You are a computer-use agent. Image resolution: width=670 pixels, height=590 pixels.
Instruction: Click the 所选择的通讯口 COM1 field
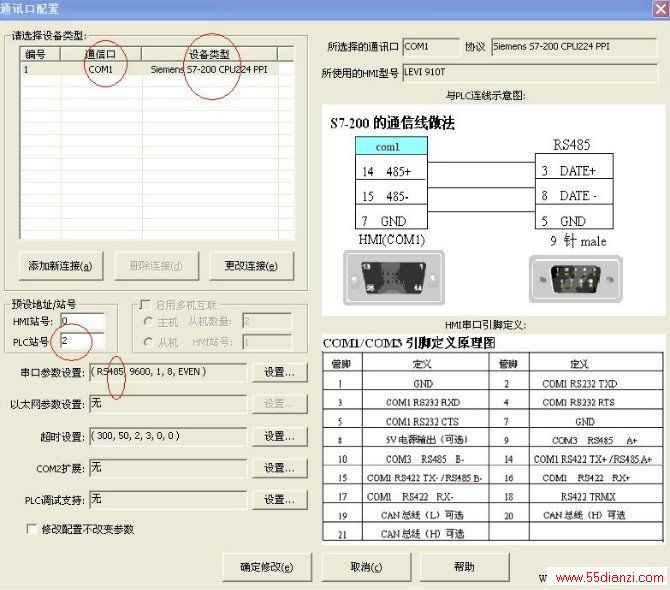click(431, 47)
